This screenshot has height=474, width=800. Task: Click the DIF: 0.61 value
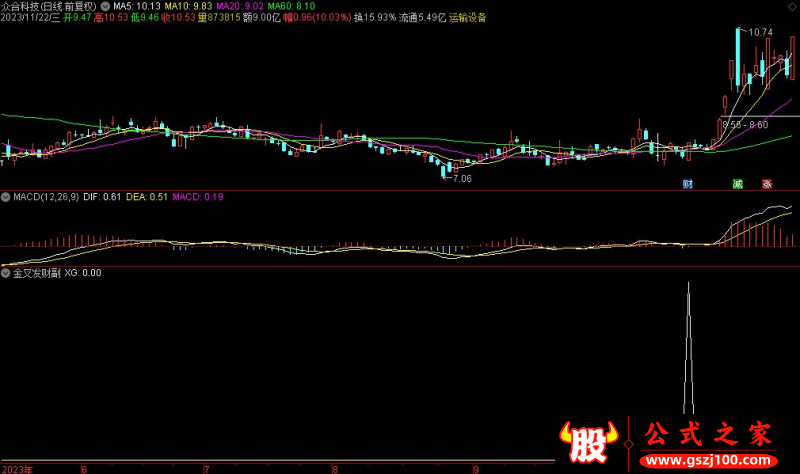point(102,197)
